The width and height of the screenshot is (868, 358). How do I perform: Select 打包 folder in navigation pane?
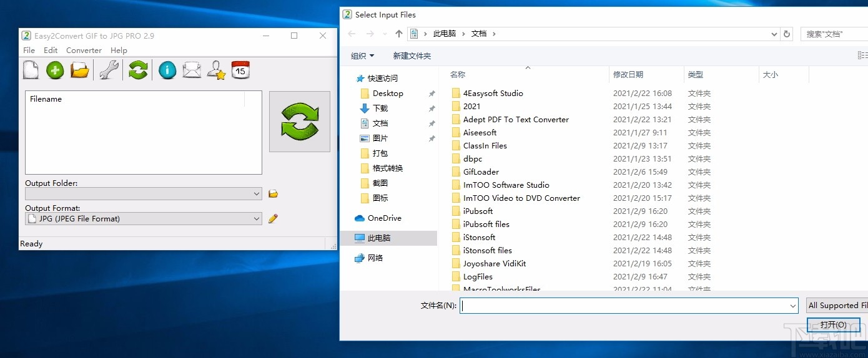(380, 153)
